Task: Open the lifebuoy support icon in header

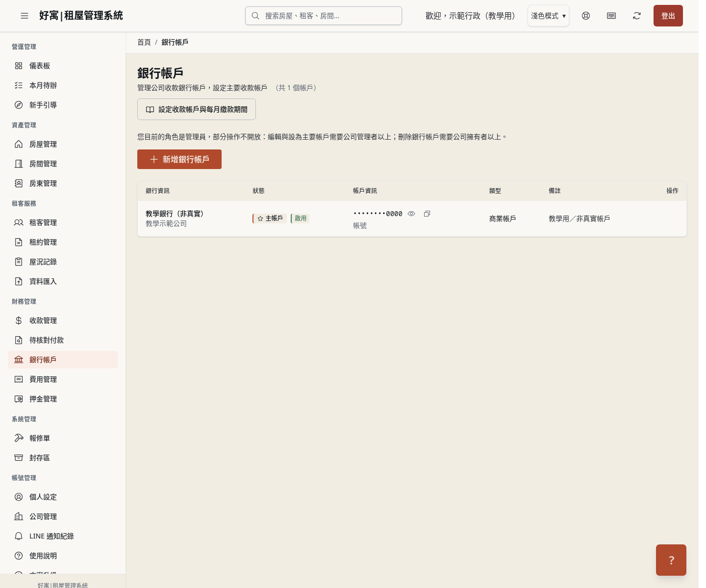Action: 586,16
